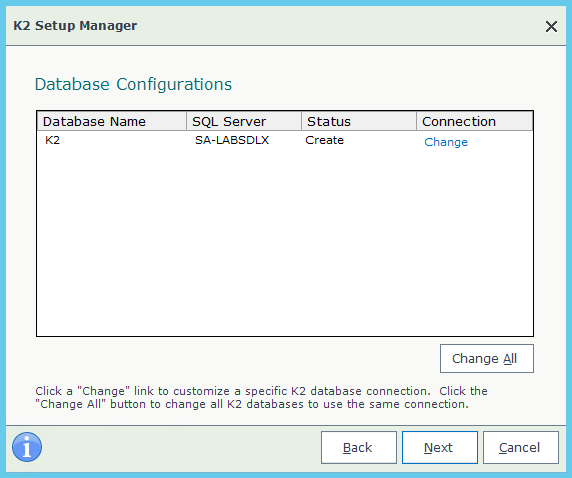Screen dimensions: 572x478
Task: Select the Connection column header
Action: click(475, 121)
